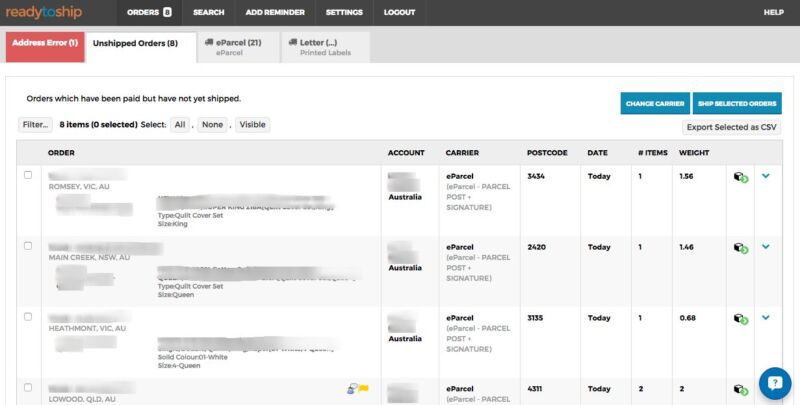Click the ship package icon for postcode 3135
Image resolution: width=800 pixels, height=405 pixels.
coord(741,319)
